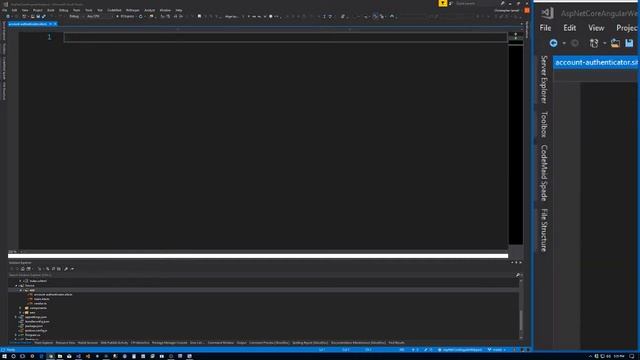Screen dimensions: 640x360
Task: Switch to Error List tab
Action: point(197,343)
